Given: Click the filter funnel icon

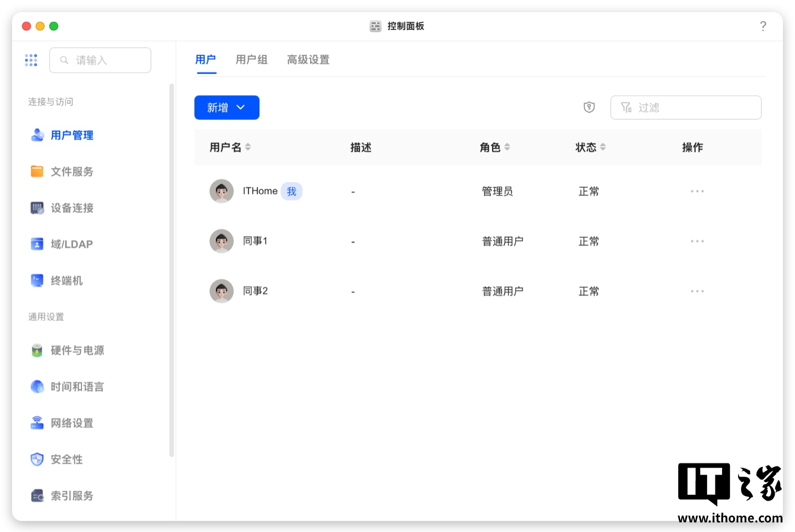Looking at the screenshot, I should tap(626, 107).
